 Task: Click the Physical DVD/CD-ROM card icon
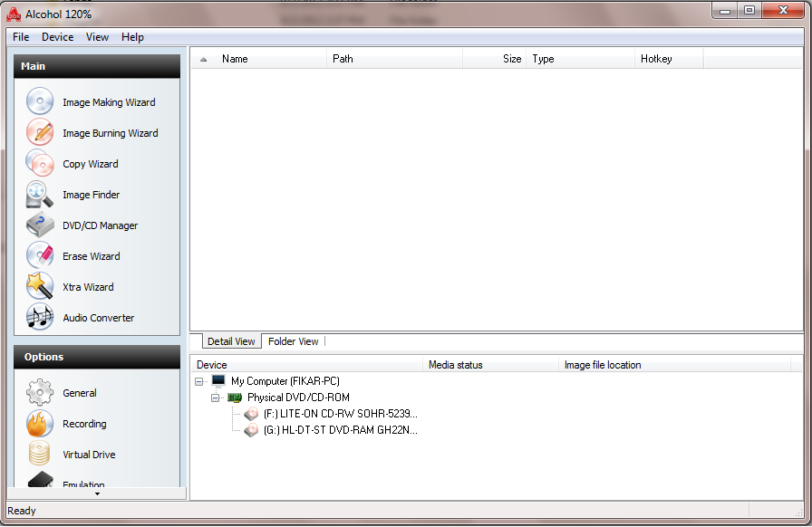coord(235,398)
